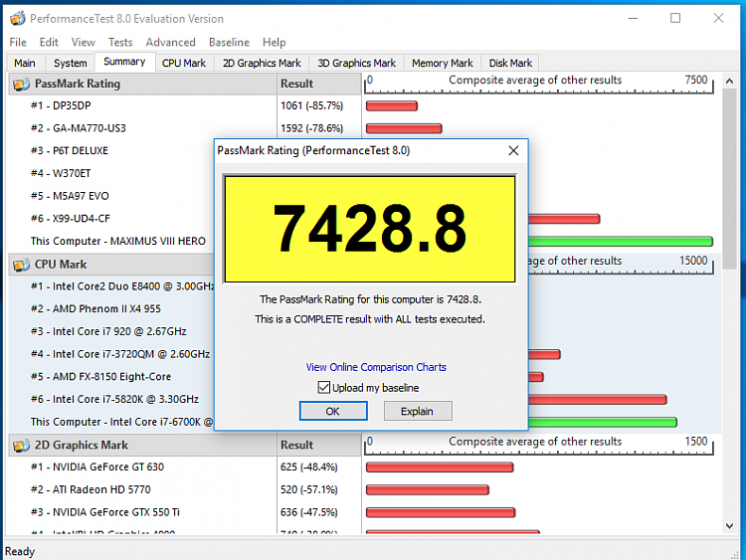Click the vertical scrollbar thumb
The width and height of the screenshot is (746, 560).
[729, 178]
